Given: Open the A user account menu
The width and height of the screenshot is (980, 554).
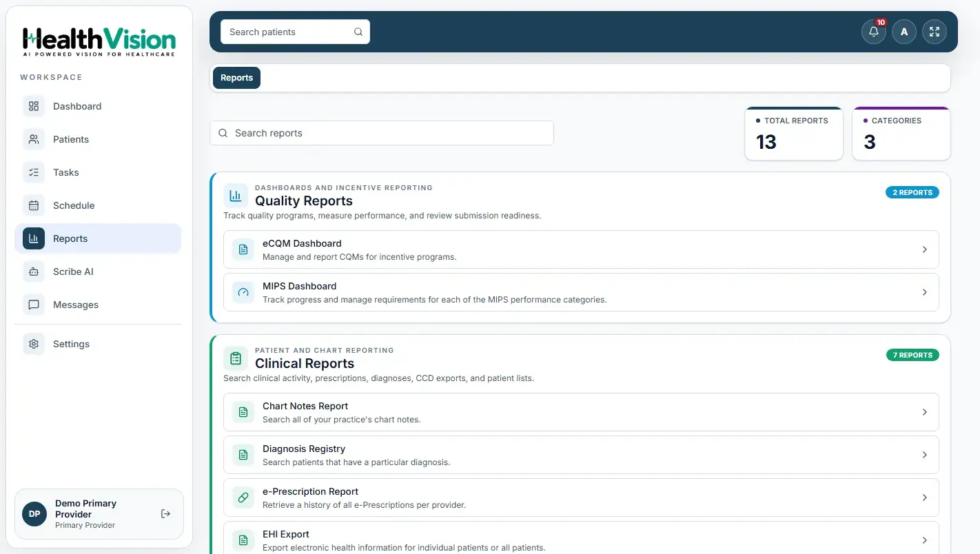Looking at the screenshot, I should [904, 32].
